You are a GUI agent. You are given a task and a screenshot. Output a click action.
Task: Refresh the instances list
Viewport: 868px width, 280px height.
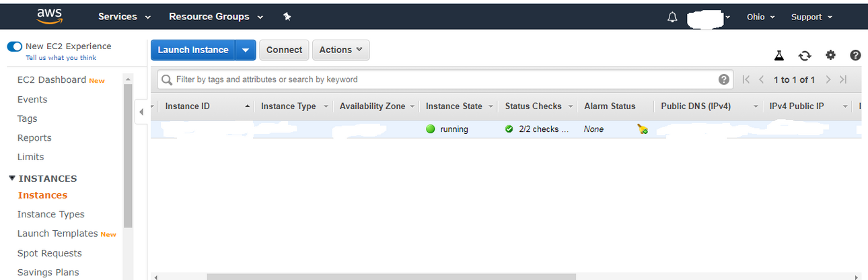(805, 55)
